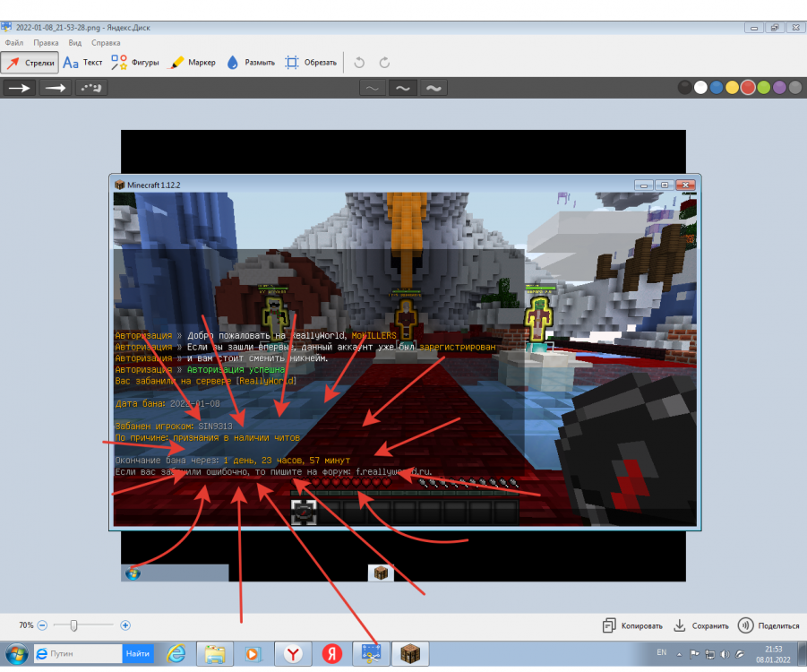The image size is (807, 672).
Task: Pick the gray color swatch
Action: click(x=795, y=88)
